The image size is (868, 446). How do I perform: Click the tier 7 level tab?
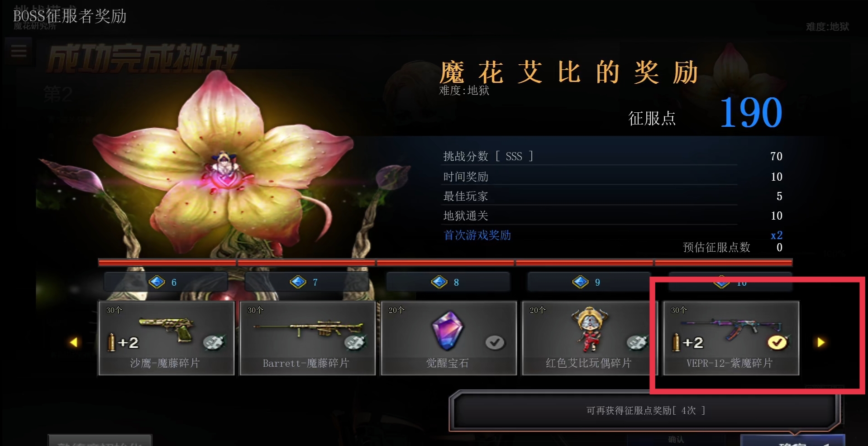pos(306,282)
